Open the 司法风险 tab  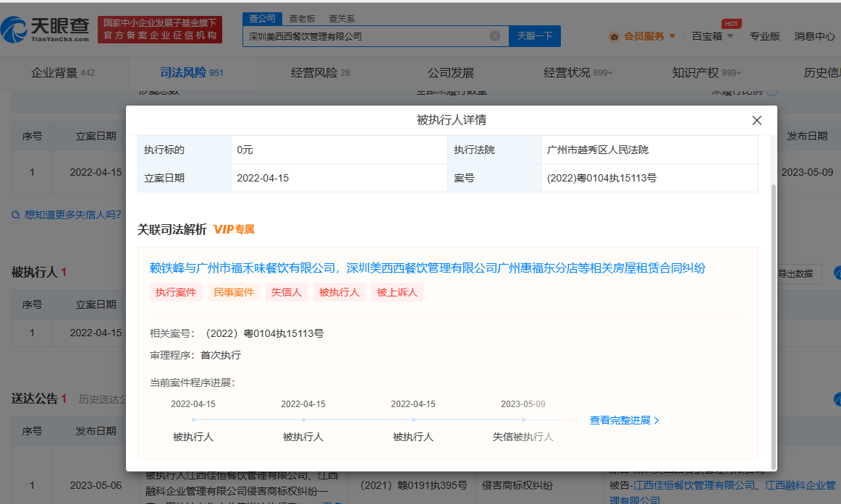[x=192, y=73]
